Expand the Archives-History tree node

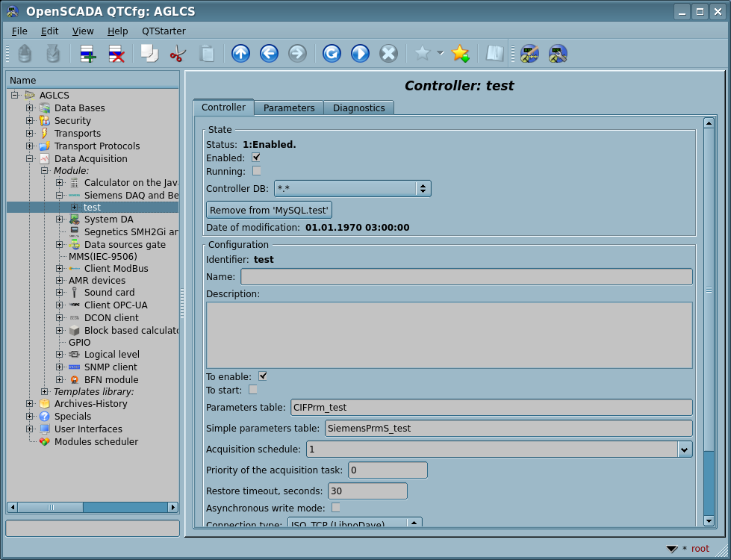click(30, 404)
